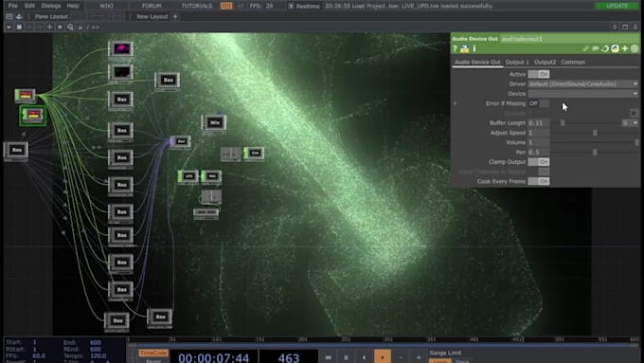Click the round green circle icon in header
Screen dimensions: 644x363
click(x=635, y=48)
